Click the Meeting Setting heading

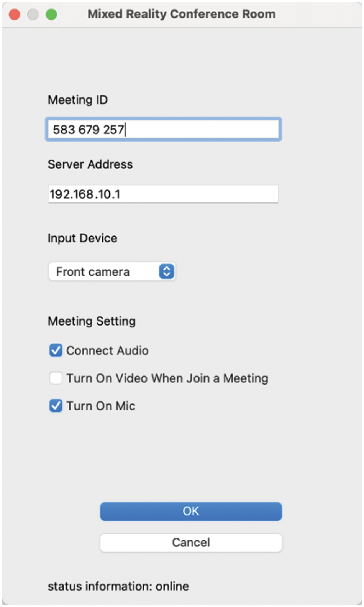tap(92, 321)
